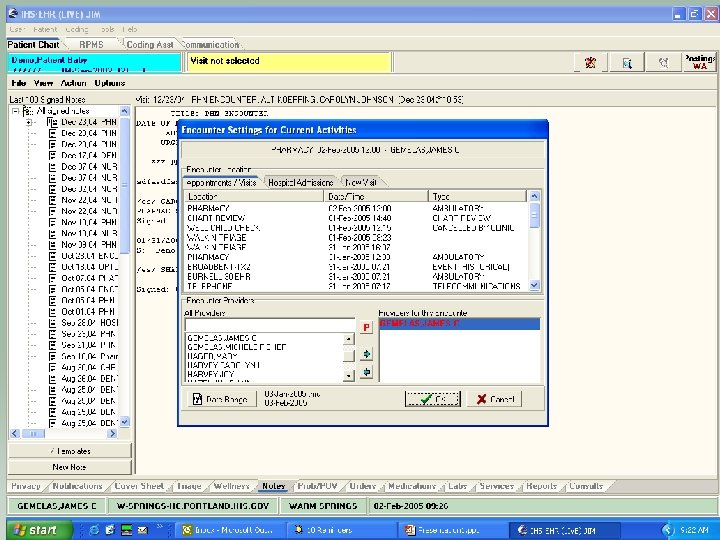Image resolution: width=720 pixels, height=540 pixels.
Task: Click note icon beside Sep 28,04 HOS
Action: (53, 323)
